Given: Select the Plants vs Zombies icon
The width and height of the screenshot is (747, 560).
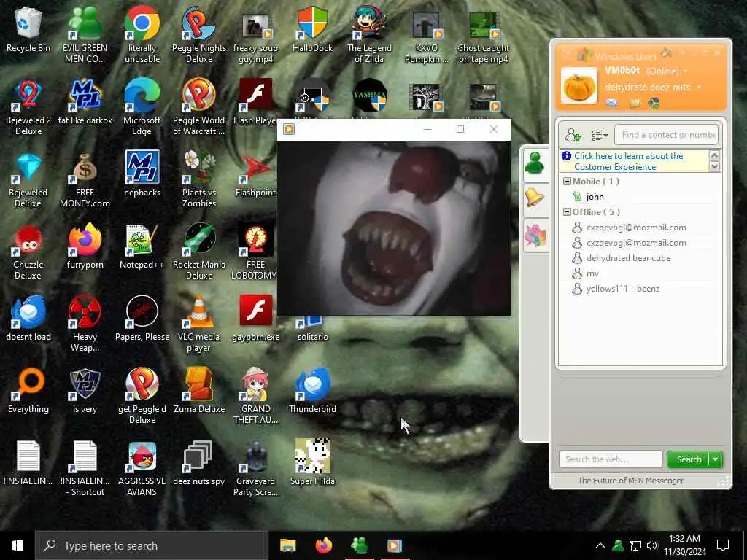Looking at the screenshot, I should 199,180.
